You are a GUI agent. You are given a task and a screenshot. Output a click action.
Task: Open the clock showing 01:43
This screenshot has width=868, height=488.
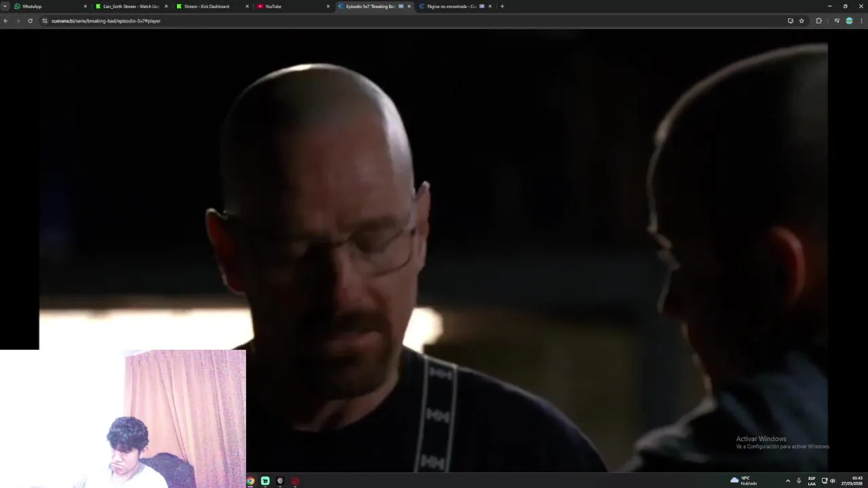pos(852,481)
